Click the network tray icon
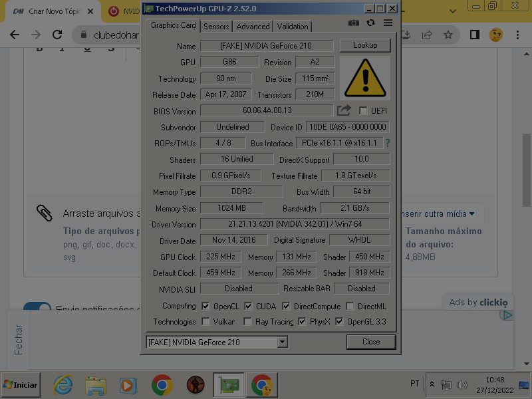This screenshot has height=399, width=532. tap(446, 385)
